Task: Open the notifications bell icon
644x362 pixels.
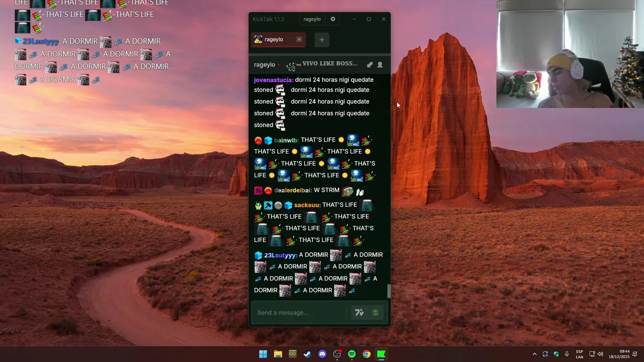Action: [635, 354]
